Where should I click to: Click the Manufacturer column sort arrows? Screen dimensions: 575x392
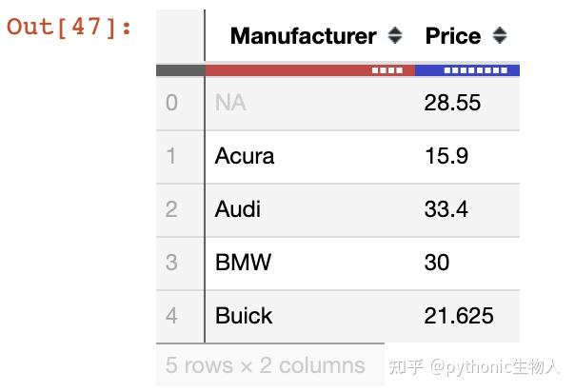[x=396, y=37]
